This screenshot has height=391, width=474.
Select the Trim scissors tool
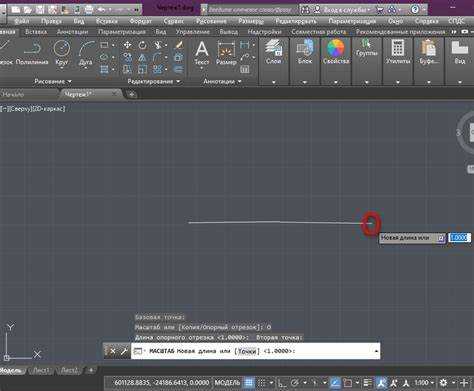(x=158, y=45)
